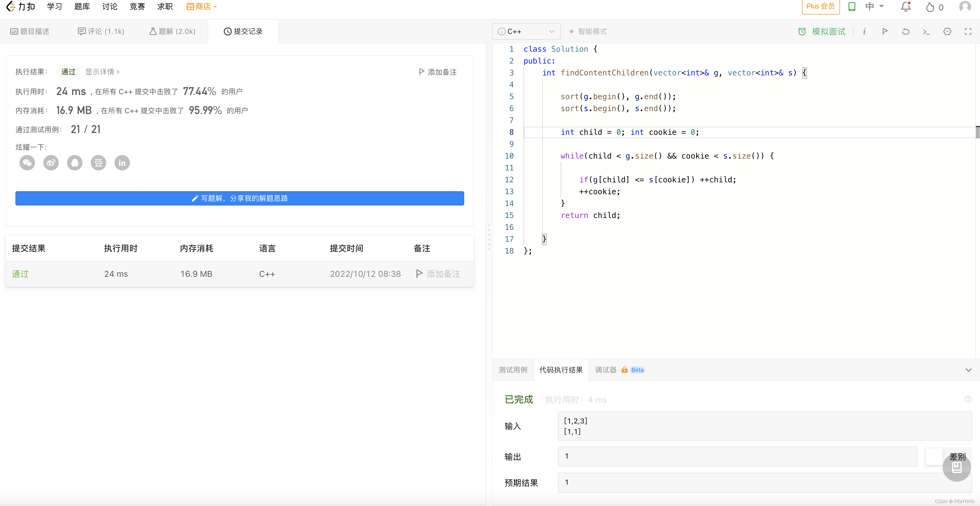The image size is (980, 506).
Task: Expand the 商店 store menu
Action: coord(201,7)
